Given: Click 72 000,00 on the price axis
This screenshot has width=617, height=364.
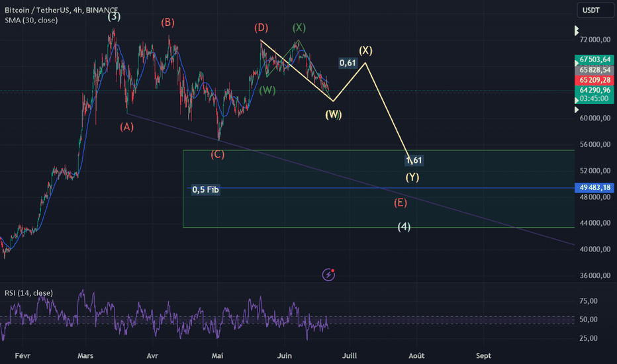Looking at the screenshot, I should [595, 39].
